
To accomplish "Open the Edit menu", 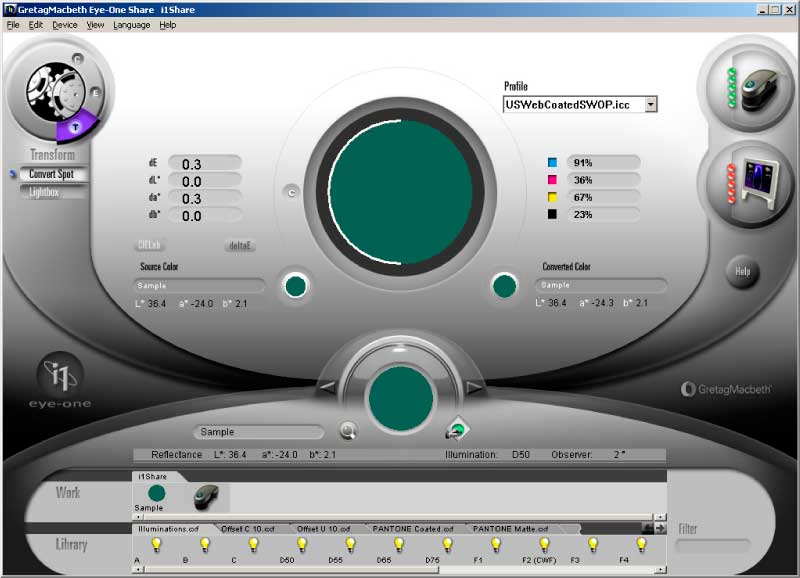I will point(36,25).
